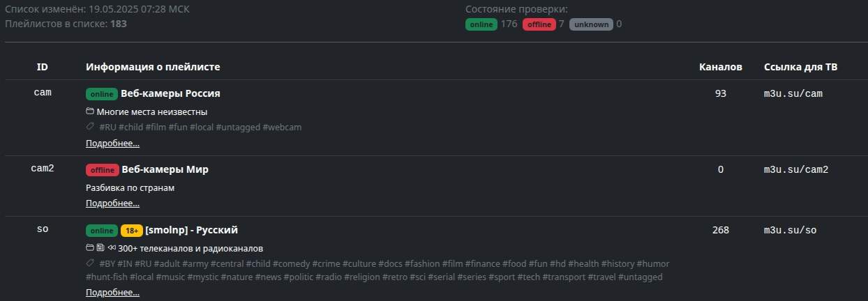Viewport: 868px width, 301px height.
Task: Click the rewind archive icon in so row
Action: pos(112,248)
